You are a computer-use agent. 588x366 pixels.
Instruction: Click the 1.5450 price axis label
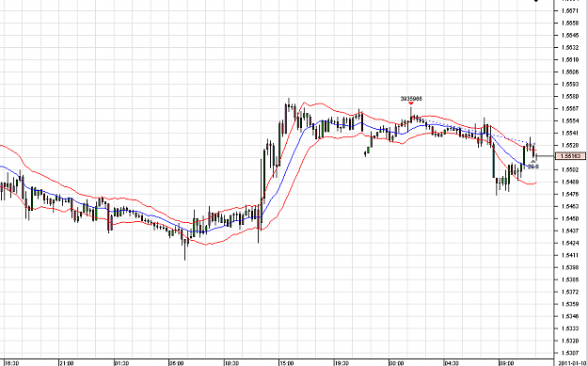pos(570,218)
